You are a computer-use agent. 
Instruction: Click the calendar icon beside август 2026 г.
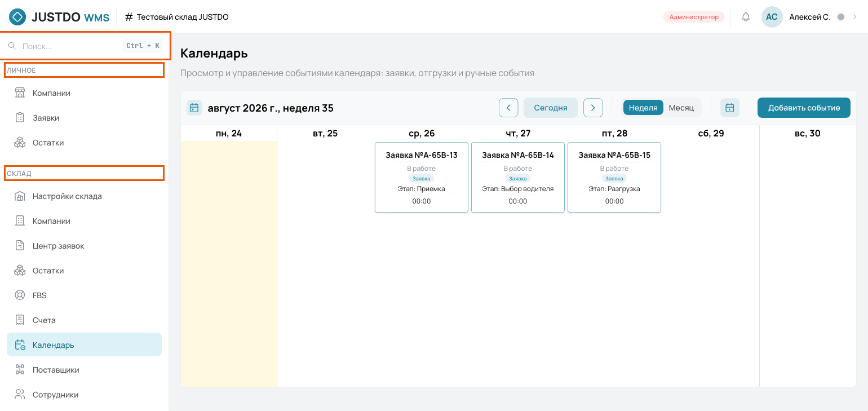tap(194, 108)
